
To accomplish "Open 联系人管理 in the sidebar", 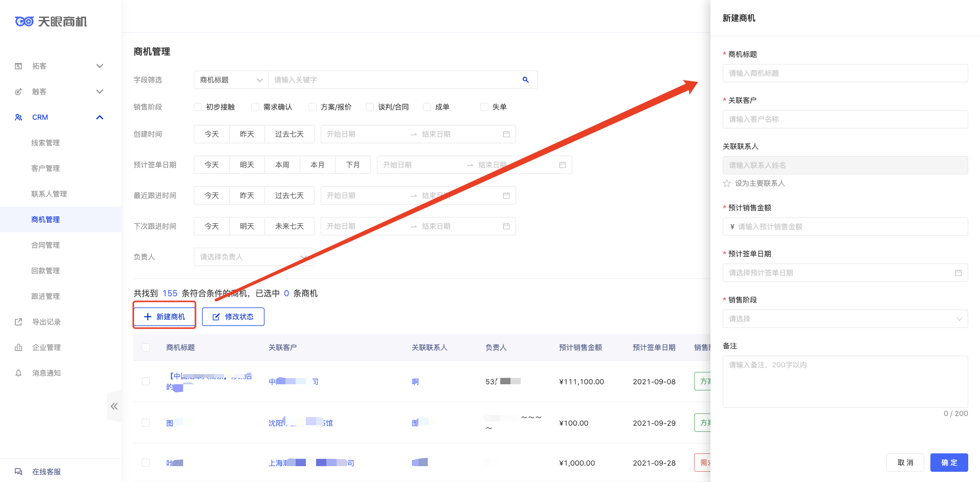I will tap(49, 194).
